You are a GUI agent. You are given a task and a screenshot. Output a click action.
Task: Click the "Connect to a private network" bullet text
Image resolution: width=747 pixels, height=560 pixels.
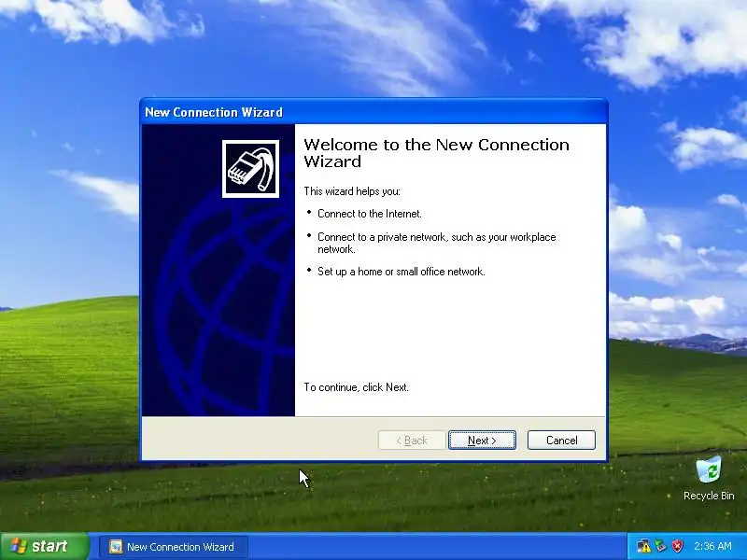pos(436,243)
